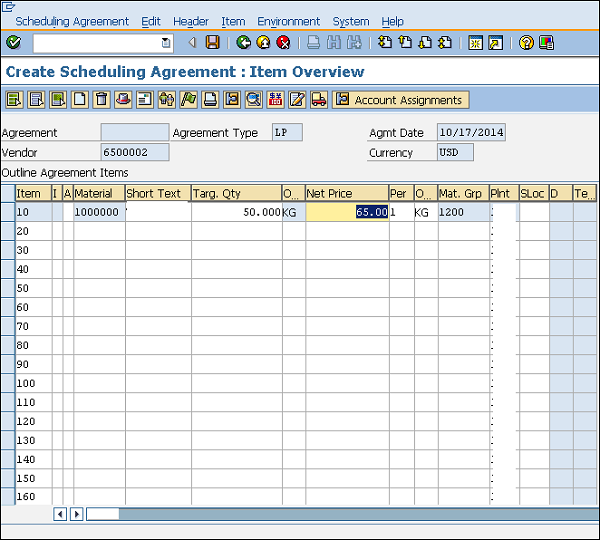600x540 pixels.
Task: Click the green Back arrow icon
Action: pyautogui.click(x=243, y=42)
